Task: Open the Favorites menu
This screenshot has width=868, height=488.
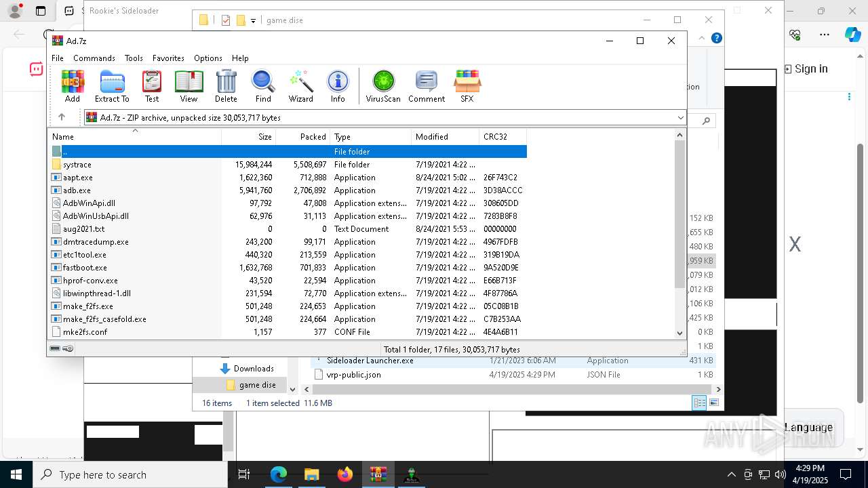Action: coord(168,58)
